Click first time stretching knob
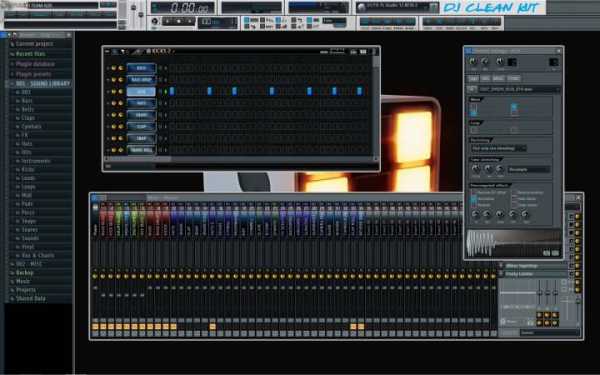 pyautogui.click(x=476, y=169)
